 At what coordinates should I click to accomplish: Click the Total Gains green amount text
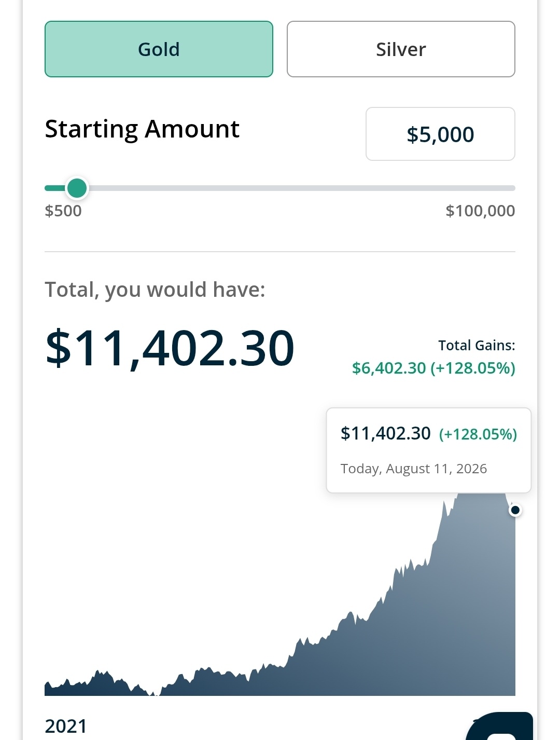pyautogui.click(x=433, y=368)
